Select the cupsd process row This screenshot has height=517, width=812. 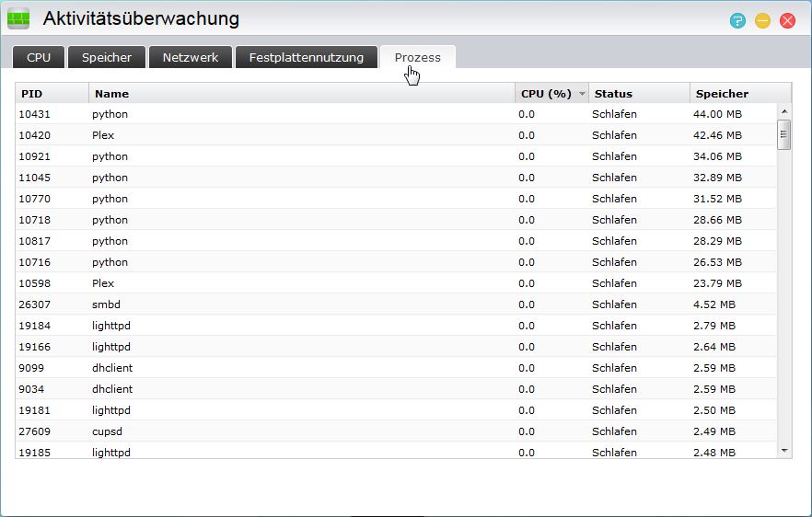click(396, 431)
